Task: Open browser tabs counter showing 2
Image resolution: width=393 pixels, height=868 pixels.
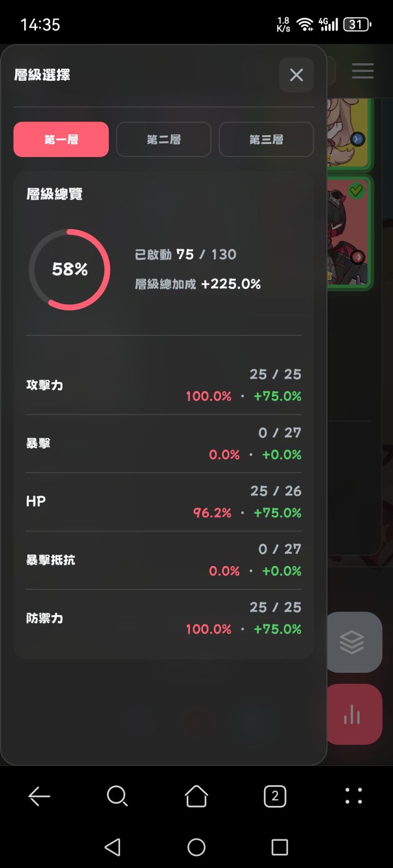Action: [x=275, y=797]
